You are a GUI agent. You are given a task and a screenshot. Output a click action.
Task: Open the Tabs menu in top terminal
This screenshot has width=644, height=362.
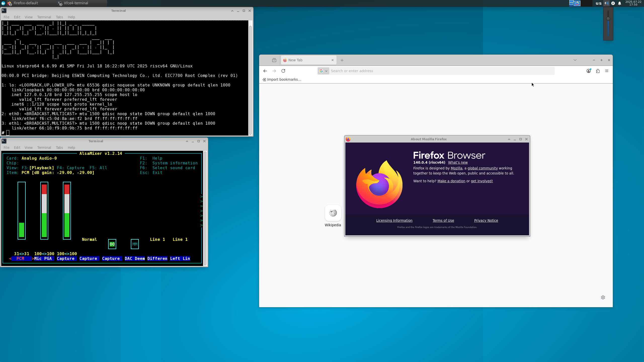coord(59,17)
